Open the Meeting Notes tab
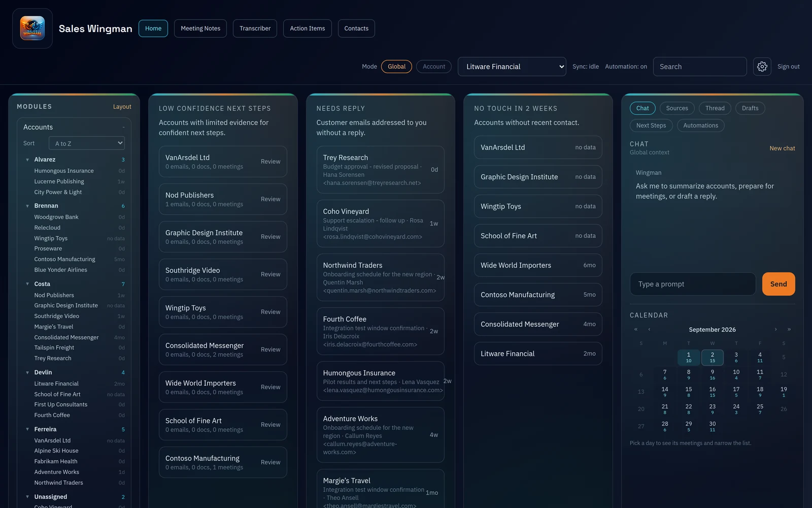This screenshot has height=508, width=812. pos(200,28)
